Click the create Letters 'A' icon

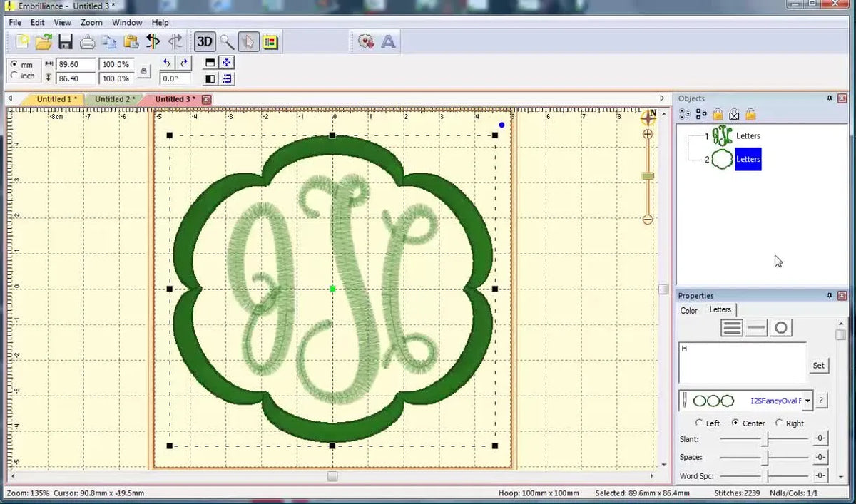tap(388, 41)
